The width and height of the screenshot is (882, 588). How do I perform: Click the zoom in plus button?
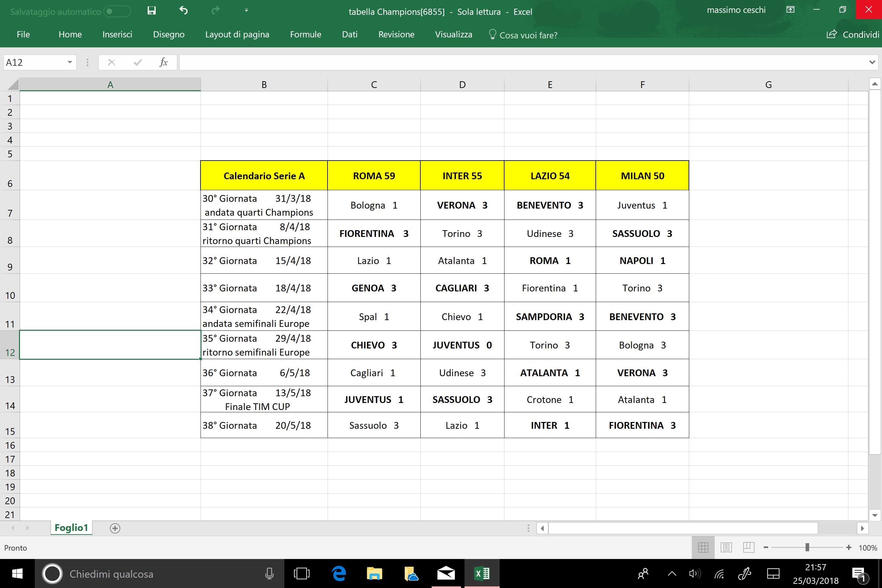(x=848, y=547)
